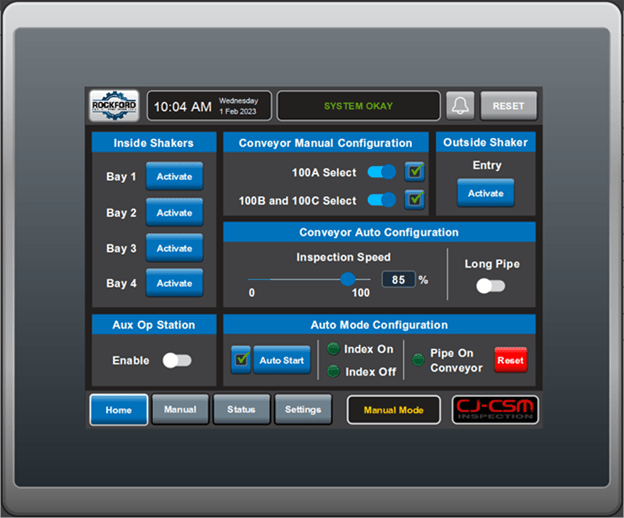Click the Inspection Speed 85 percent field
Image resolution: width=624 pixels, height=518 pixels.
click(398, 280)
